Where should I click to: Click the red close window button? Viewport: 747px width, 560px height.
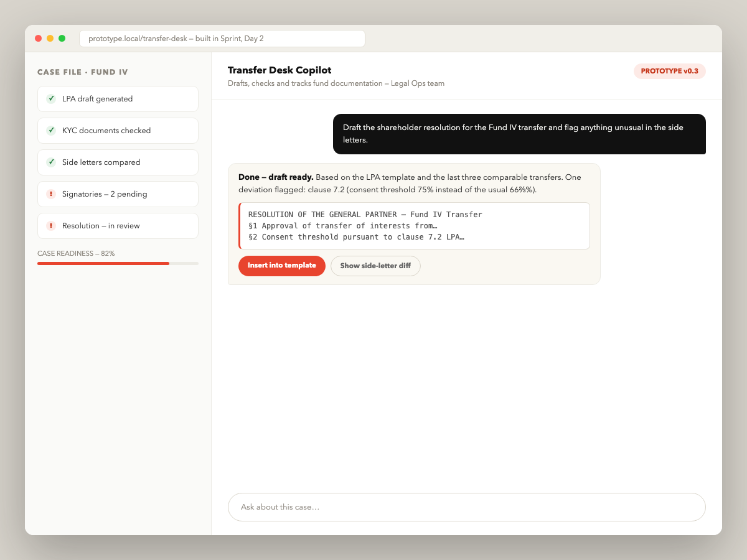tap(39, 39)
